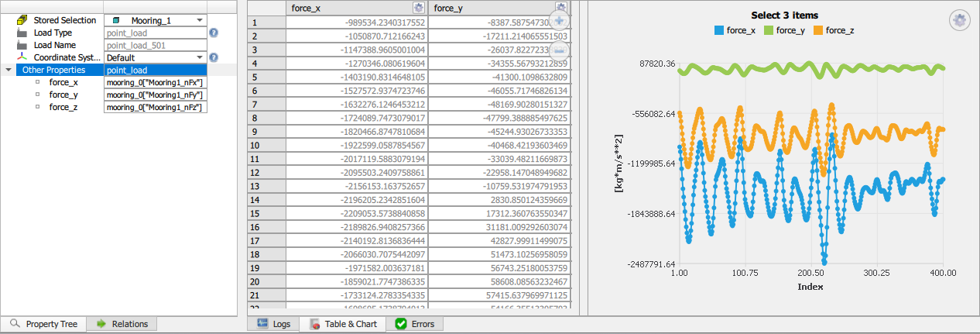Select the Other Properties point_load value

[x=155, y=70]
